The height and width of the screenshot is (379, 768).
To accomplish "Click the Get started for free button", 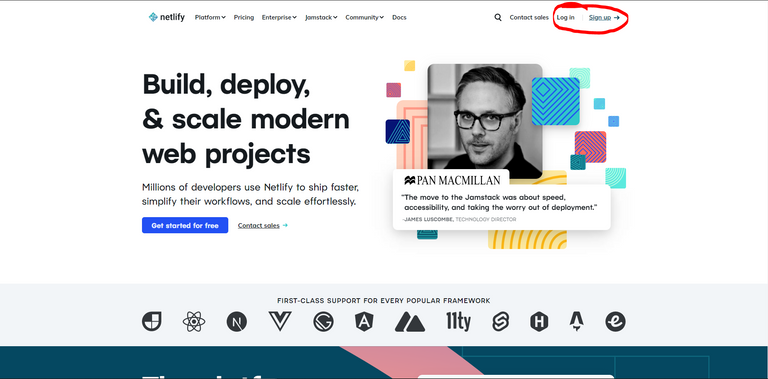I will (x=185, y=225).
